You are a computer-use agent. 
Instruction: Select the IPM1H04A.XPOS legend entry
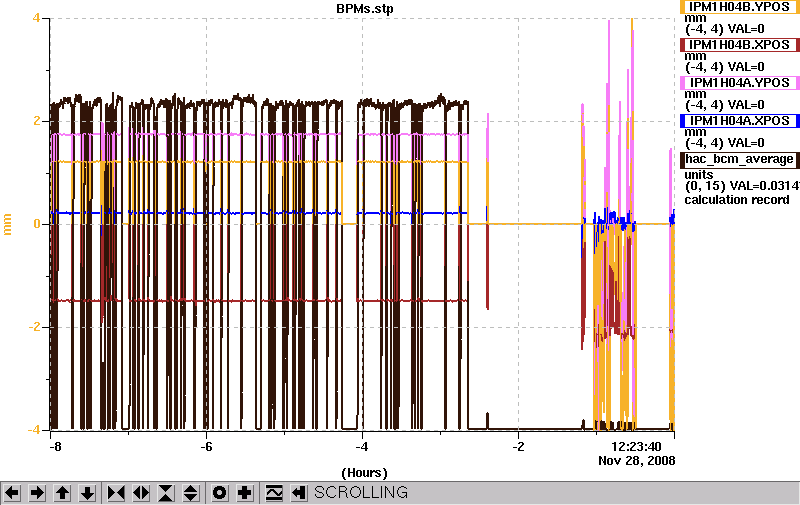(739, 121)
